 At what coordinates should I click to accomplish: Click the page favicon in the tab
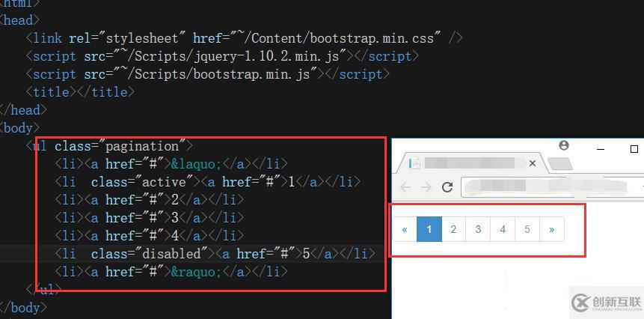(x=414, y=163)
